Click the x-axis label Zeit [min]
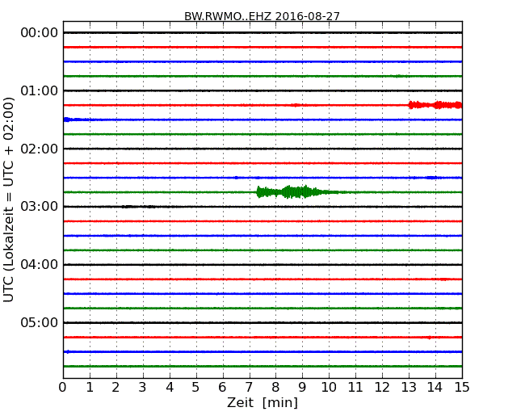 262,402
